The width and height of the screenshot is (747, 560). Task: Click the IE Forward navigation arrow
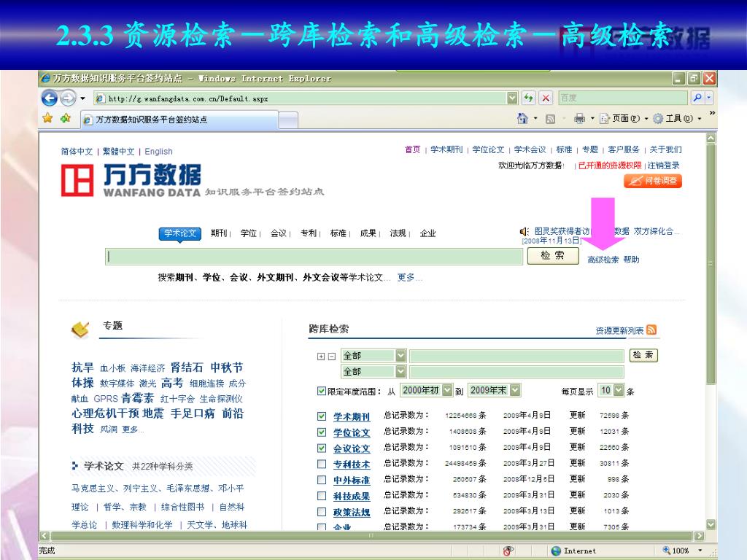[x=69, y=98]
